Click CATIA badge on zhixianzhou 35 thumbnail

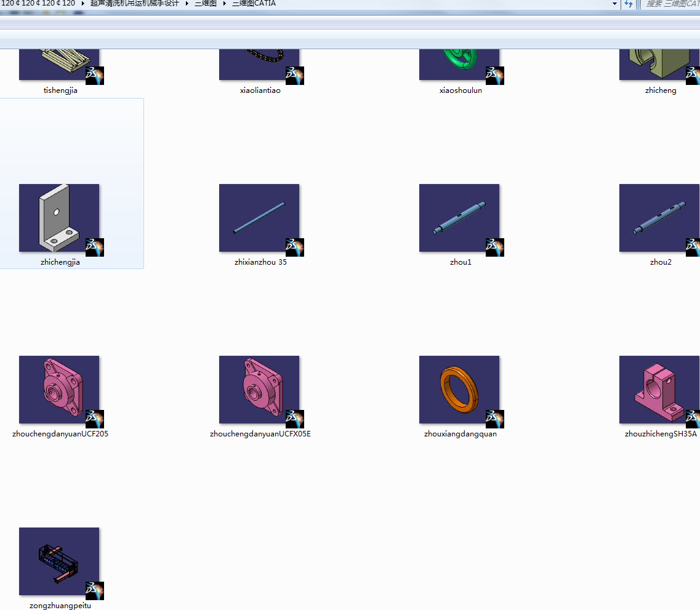coord(295,247)
